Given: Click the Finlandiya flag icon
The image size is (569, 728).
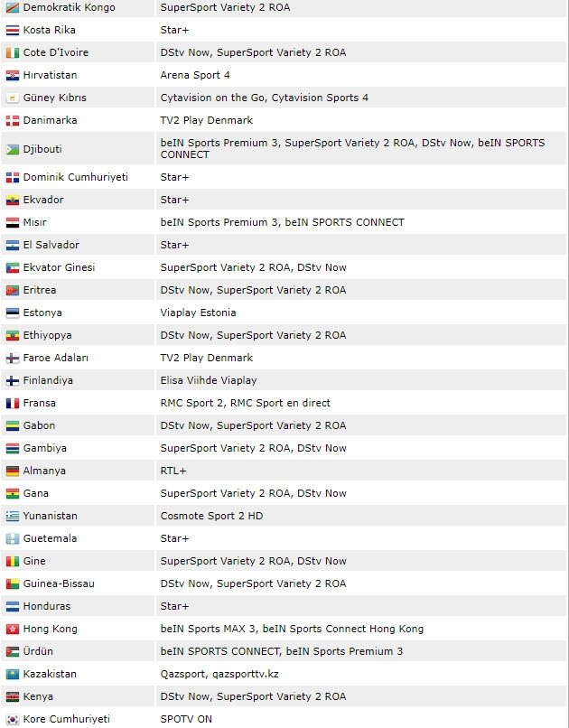Looking at the screenshot, I should pos(13,380).
